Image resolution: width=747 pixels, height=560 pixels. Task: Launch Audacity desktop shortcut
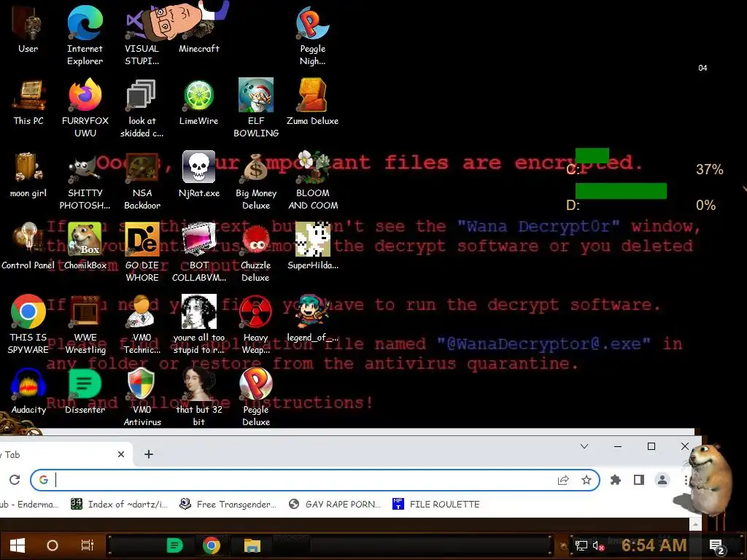pos(28,391)
